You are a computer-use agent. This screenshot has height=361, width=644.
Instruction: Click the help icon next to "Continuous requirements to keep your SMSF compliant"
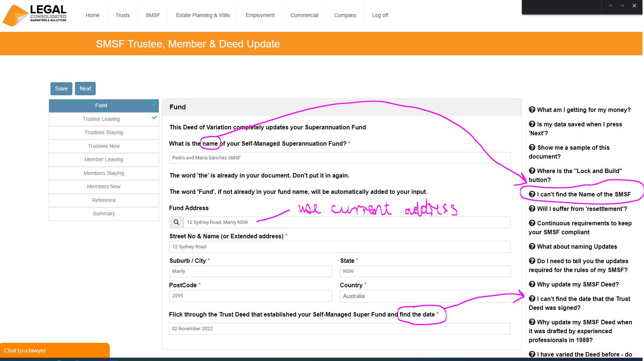coord(532,223)
